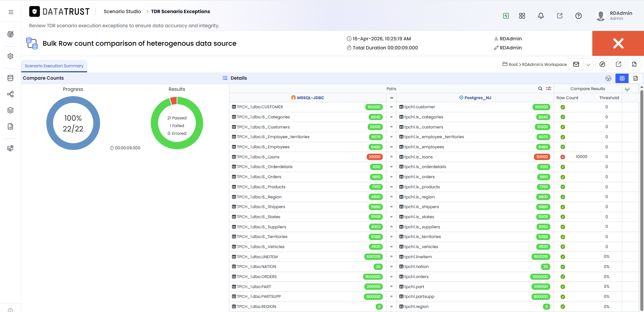Open the hamburger menu icon
Image resolution: width=644 pixels, height=312 pixels.
(11, 12)
